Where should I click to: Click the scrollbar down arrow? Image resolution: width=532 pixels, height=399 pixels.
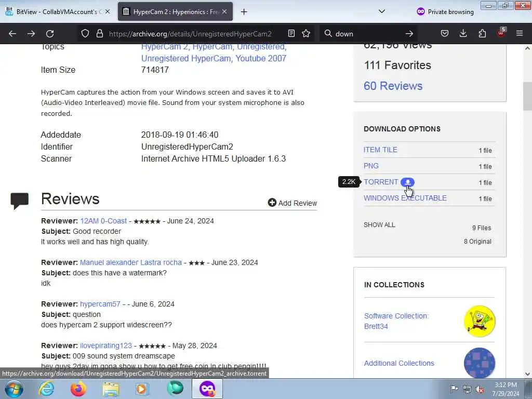(x=527, y=374)
